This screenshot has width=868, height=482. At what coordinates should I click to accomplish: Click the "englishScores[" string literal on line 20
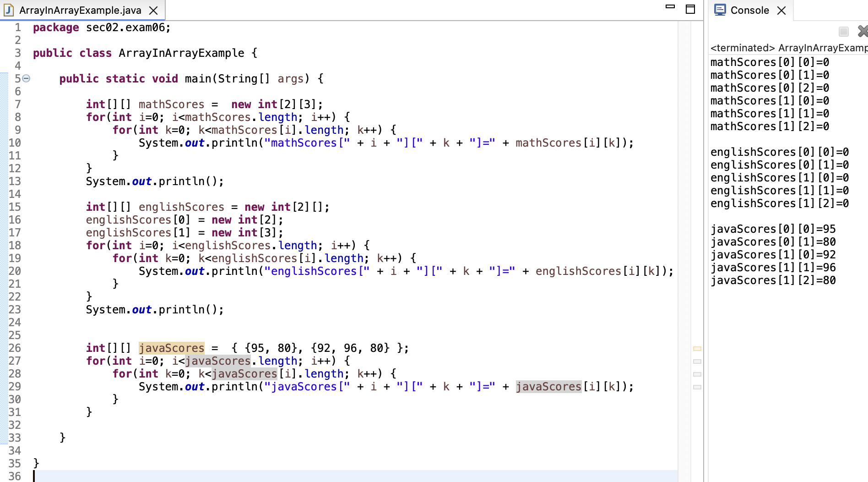point(317,271)
